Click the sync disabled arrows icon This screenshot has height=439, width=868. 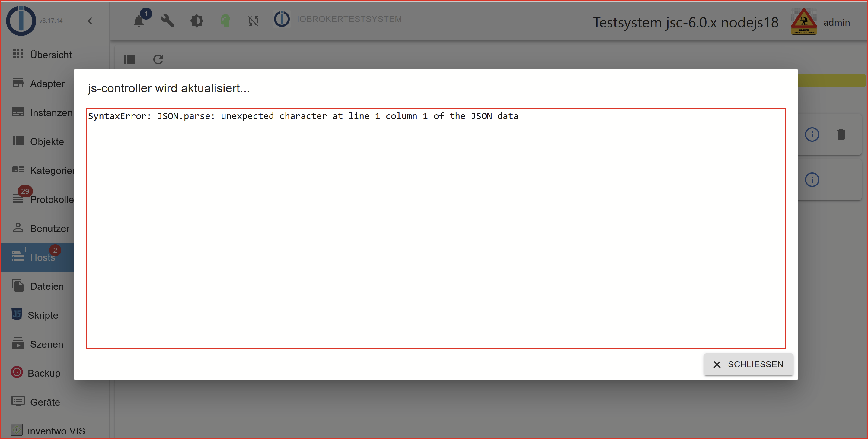(x=254, y=21)
